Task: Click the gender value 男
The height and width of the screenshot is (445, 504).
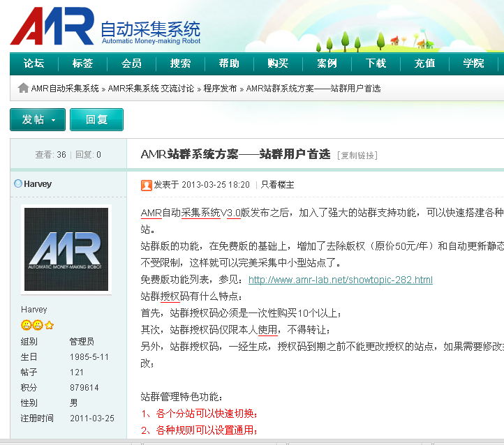Action: [x=73, y=403]
